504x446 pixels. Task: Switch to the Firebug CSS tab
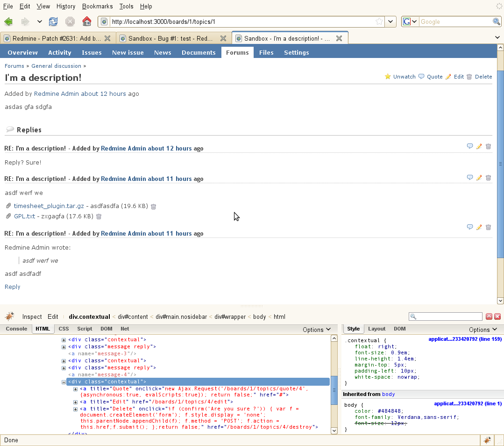click(64, 329)
